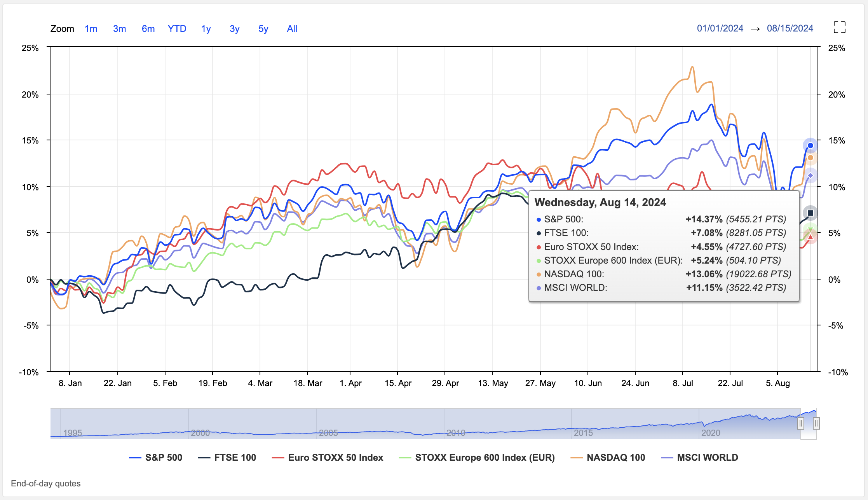Click the MSCI WORLD tooltip value +11.15%
The height and width of the screenshot is (500, 868).
[704, 288]
